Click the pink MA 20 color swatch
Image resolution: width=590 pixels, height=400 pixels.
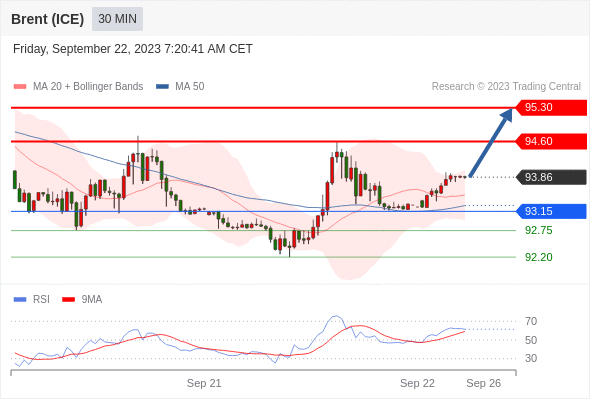tap(20, 87)
